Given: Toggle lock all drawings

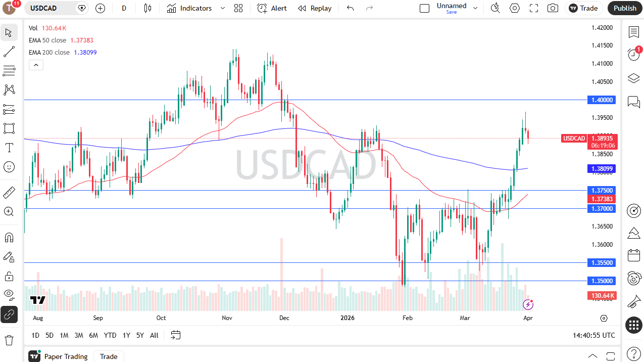Looking at the screenshot, I should 9,276.
